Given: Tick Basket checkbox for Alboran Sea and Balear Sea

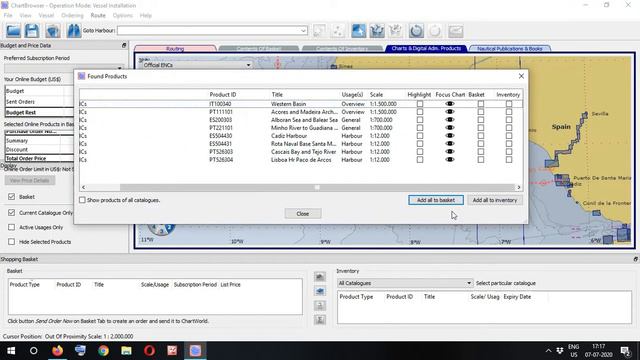Looking at the screenshot, I should coord(481,120).
